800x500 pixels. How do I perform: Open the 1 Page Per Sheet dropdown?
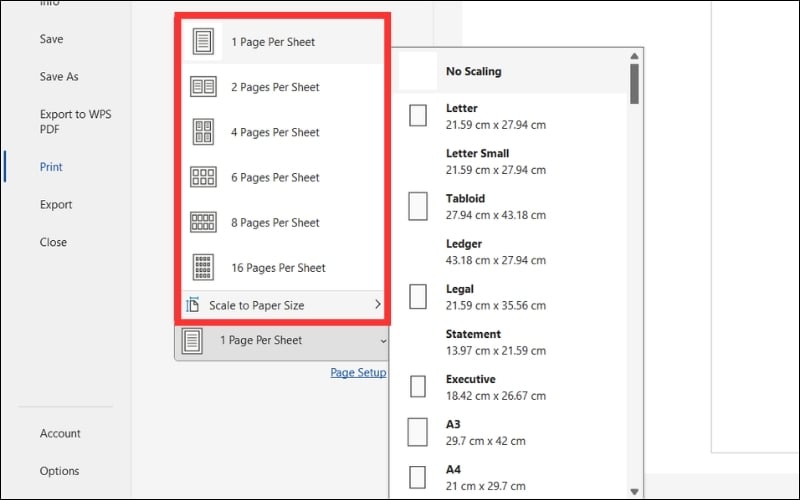(281, 341)
